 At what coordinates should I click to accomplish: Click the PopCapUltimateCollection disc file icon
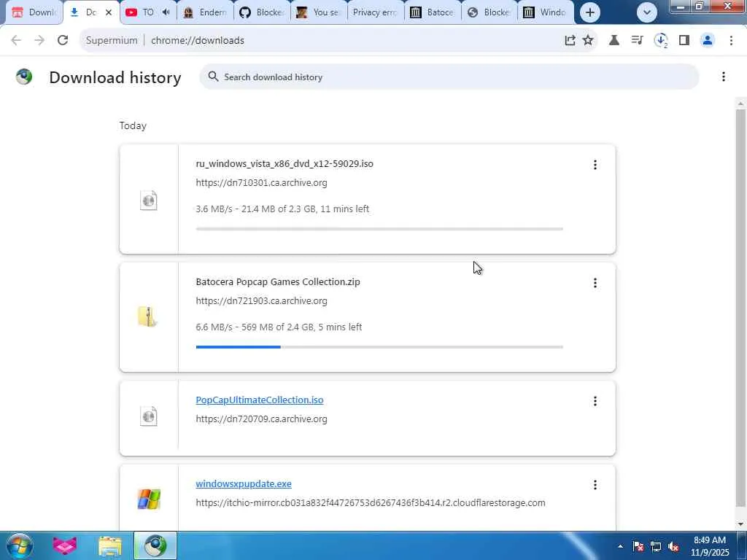[x=149, y=416]
